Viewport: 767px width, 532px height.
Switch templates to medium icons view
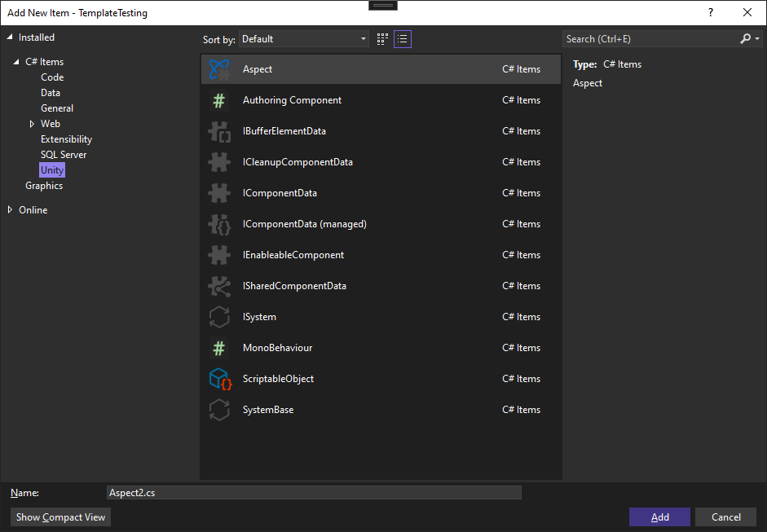point(381,38)
